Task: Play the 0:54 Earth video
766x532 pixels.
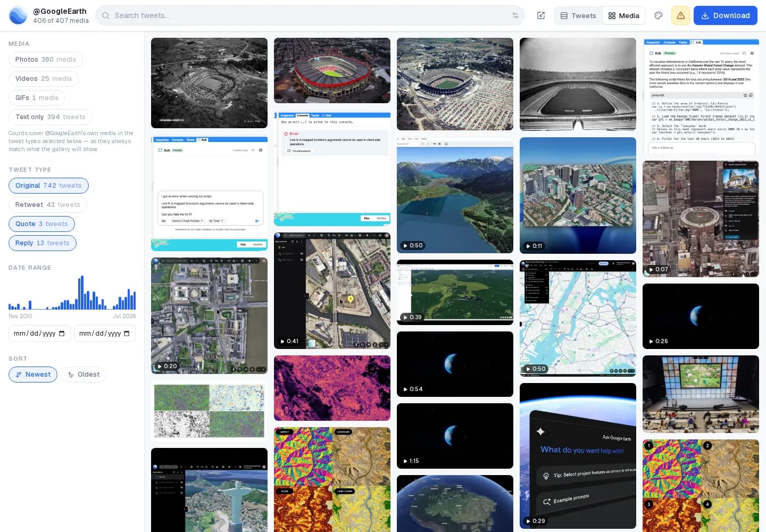Action: tap(455, 364)
